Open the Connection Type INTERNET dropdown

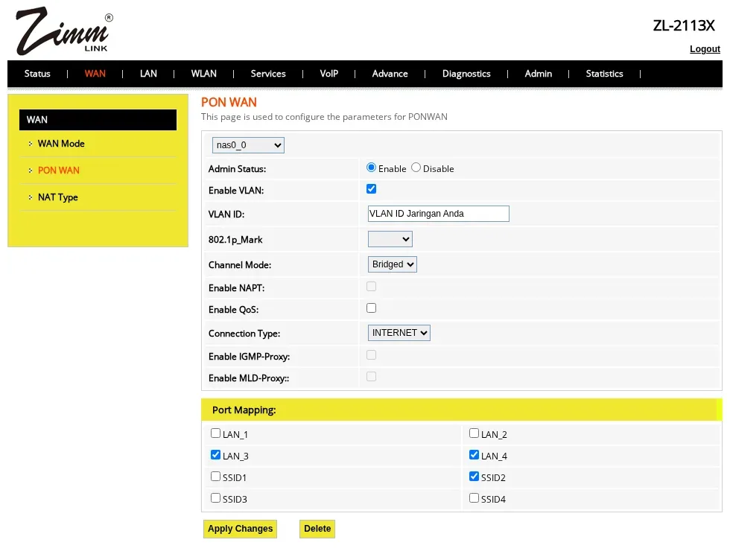pyautogui.click(x=399, y=333)
